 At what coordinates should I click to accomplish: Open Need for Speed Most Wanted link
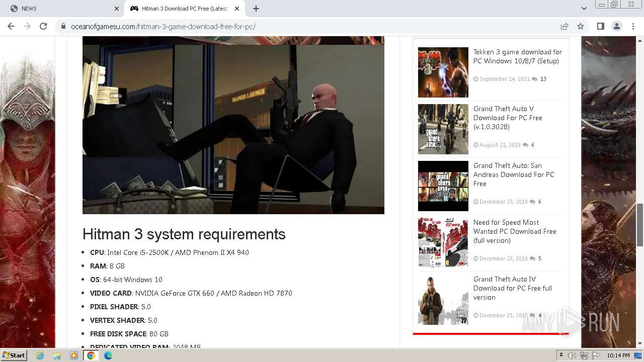(515, 231)
